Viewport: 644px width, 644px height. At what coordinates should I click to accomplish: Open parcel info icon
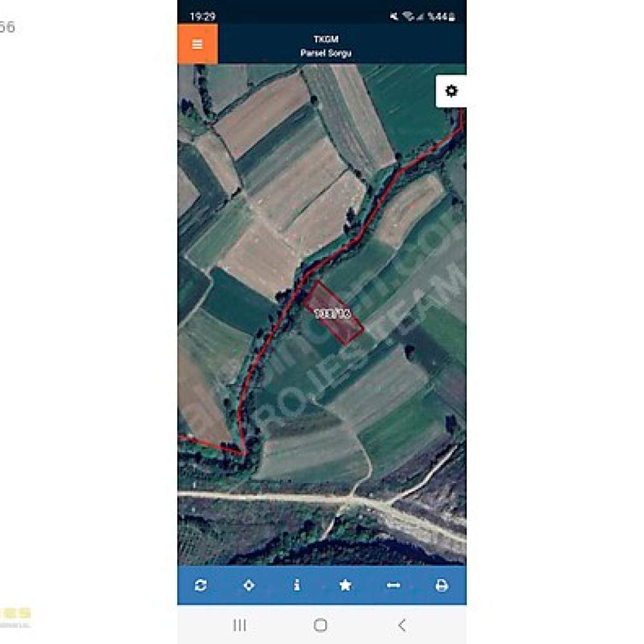tap(297, 585)
